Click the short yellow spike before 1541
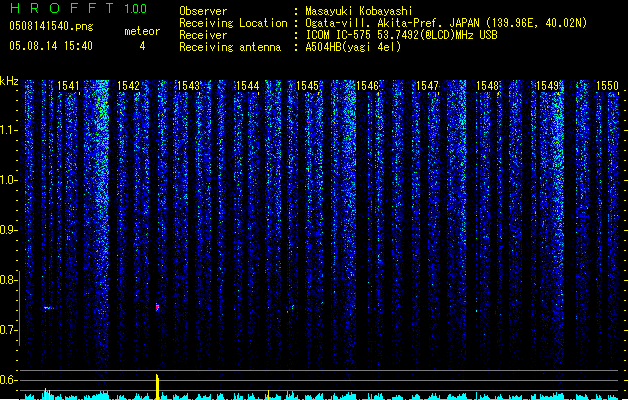Viewport: 629px width, 400px height. 47,394
